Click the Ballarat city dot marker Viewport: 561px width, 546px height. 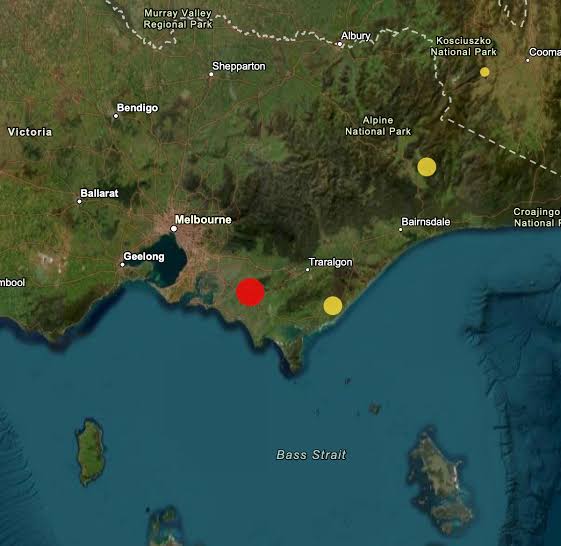[79, 201]
